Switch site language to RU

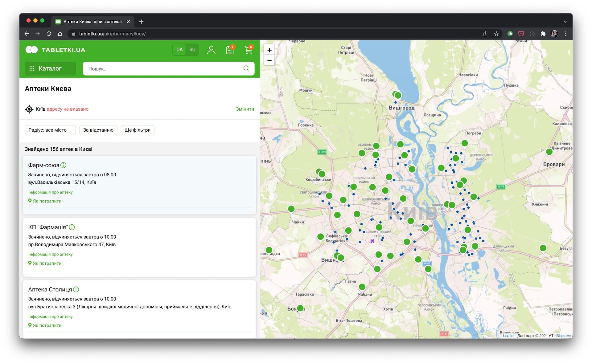point(192,50)
